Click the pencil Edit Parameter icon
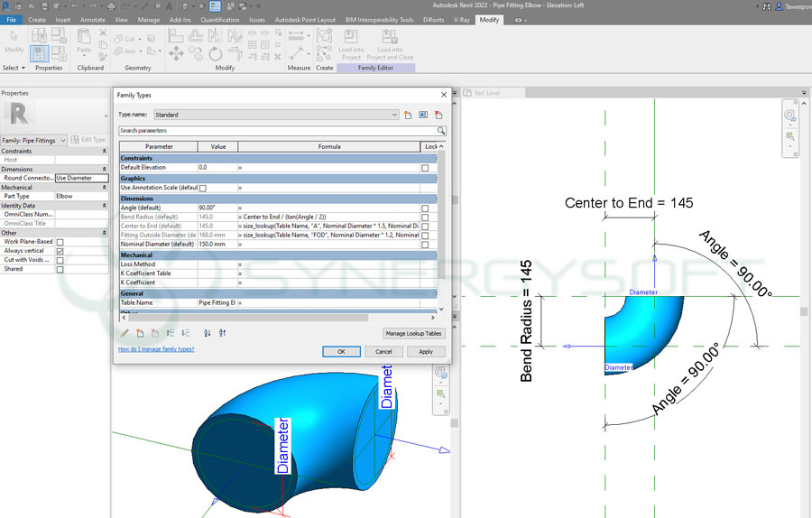 [x=125, y=333]
